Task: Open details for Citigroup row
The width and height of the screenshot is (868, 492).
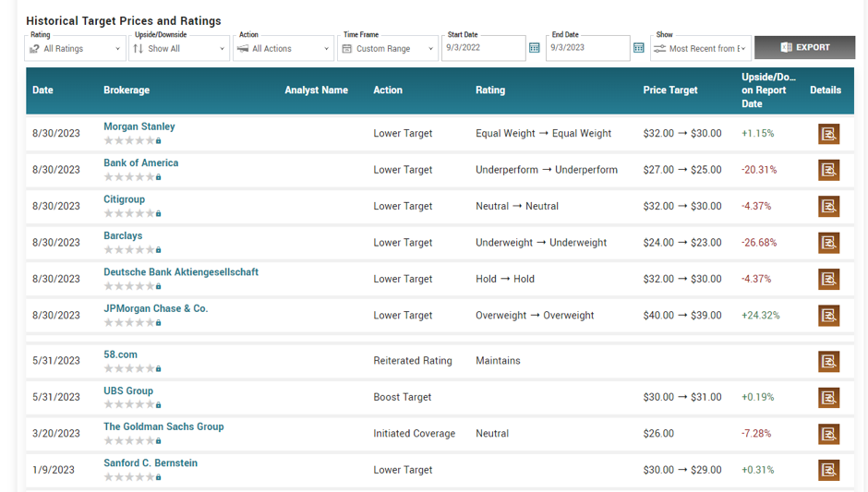Action: (x=828, y=207)
